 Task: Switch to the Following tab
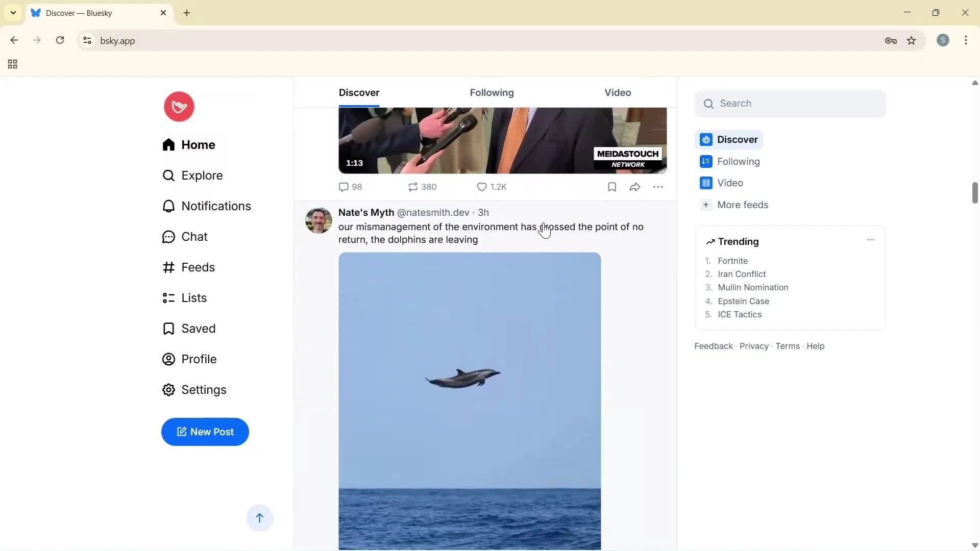[x=491, y=92]
